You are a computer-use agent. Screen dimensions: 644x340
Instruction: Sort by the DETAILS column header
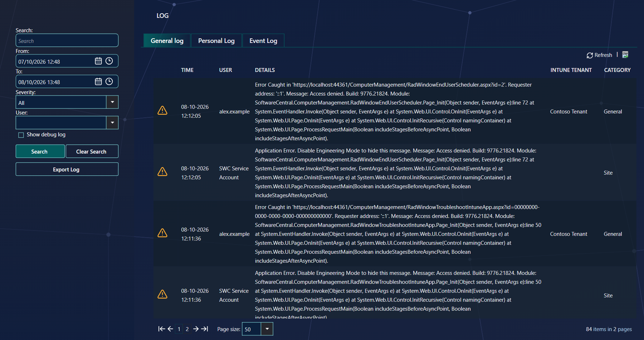[x=265, y=70]
